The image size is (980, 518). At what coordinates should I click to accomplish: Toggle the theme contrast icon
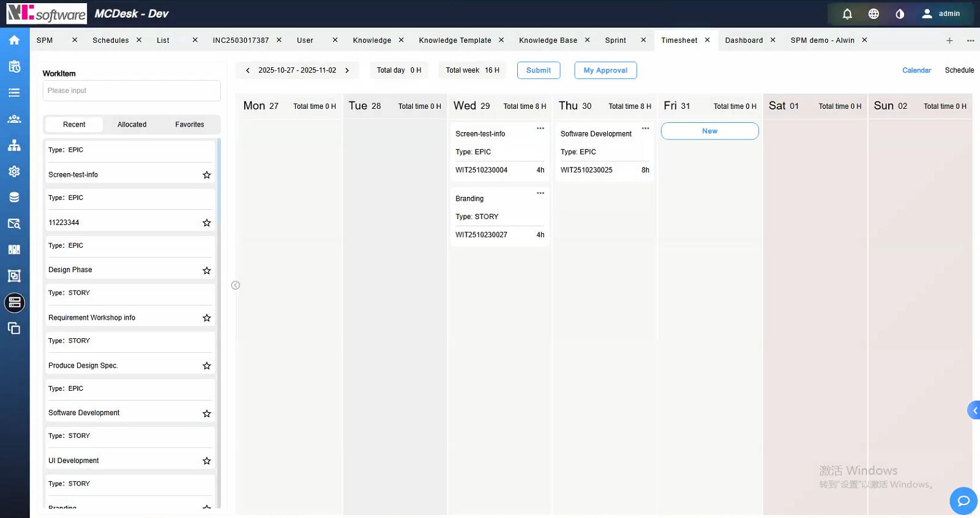point(900,13)
